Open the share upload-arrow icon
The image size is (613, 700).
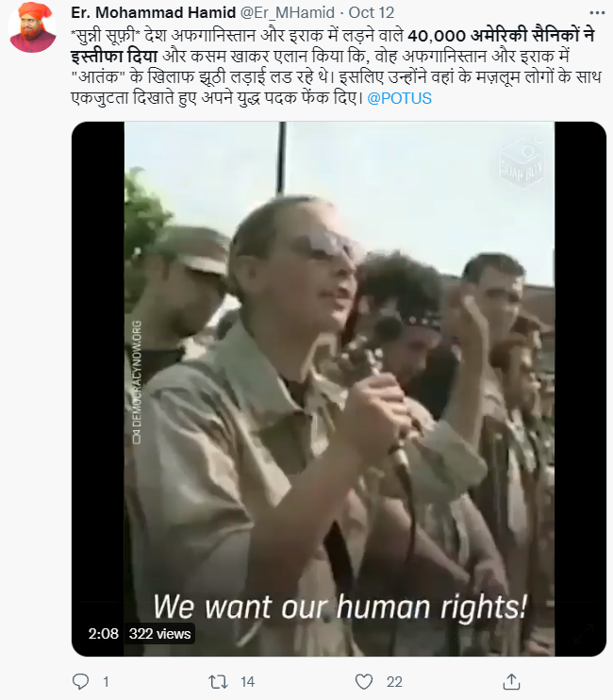pos(511,681)
